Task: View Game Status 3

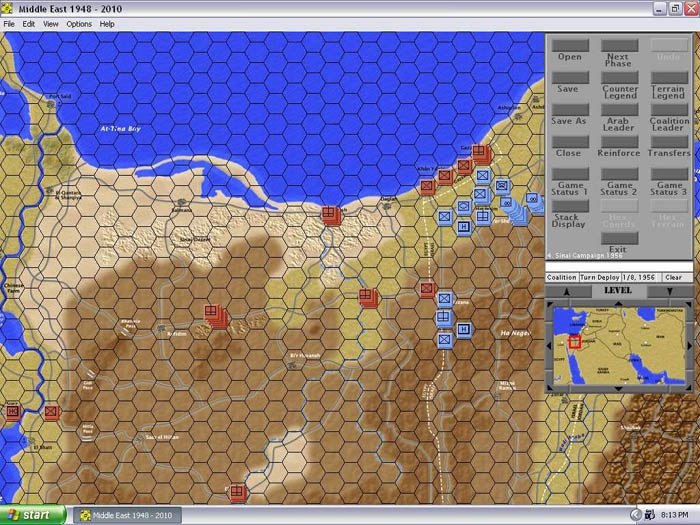Action: coord(669,174)
